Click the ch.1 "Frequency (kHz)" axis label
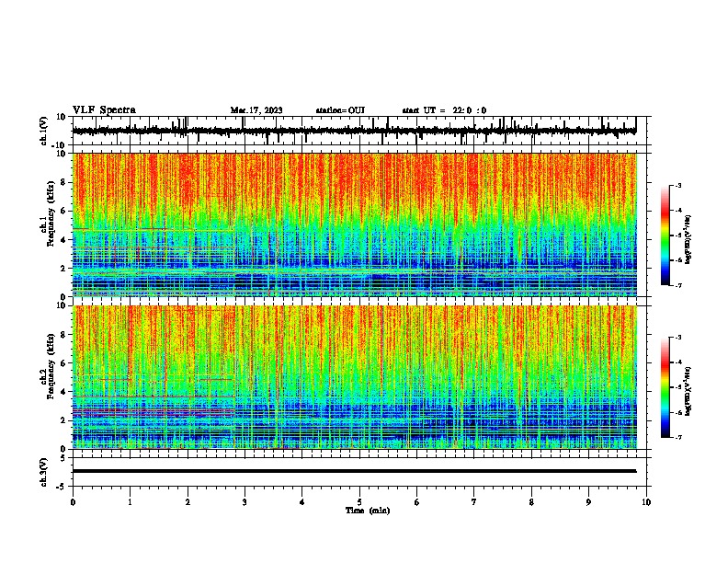Screen dimensions: 728x563 (x=51, y=213)
